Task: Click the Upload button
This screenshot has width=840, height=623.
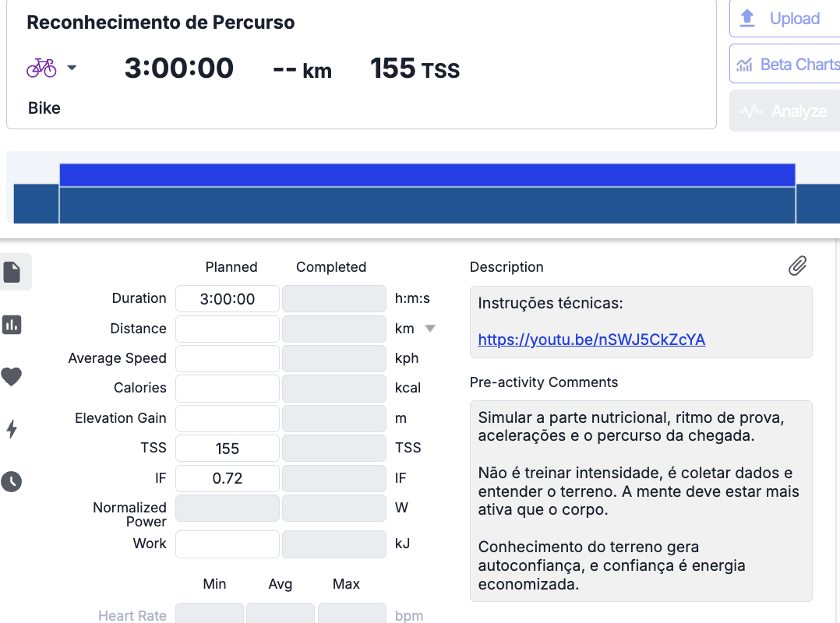Action: (x=784, y=19)
